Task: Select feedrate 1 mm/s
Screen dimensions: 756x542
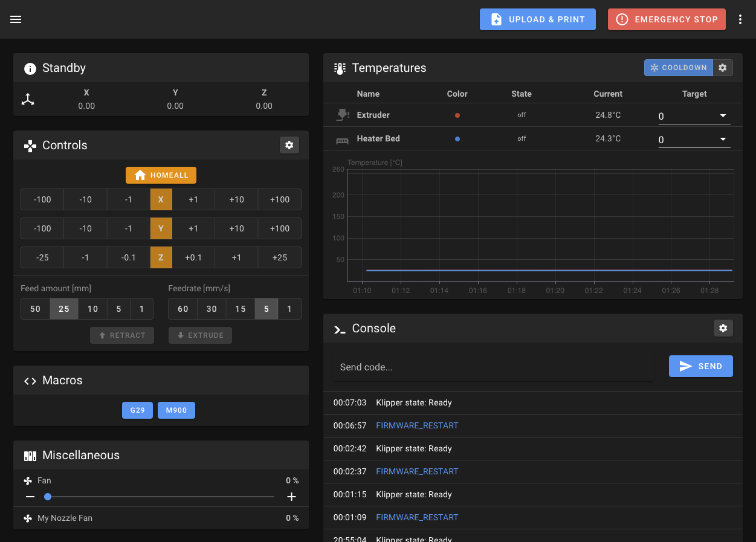Action: click(289, 309)
